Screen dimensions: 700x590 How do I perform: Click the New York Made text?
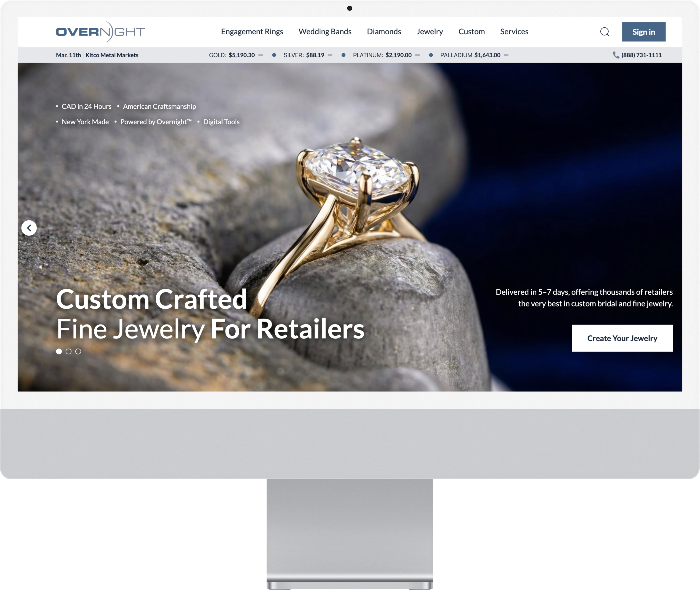click(x=85, y=122)
